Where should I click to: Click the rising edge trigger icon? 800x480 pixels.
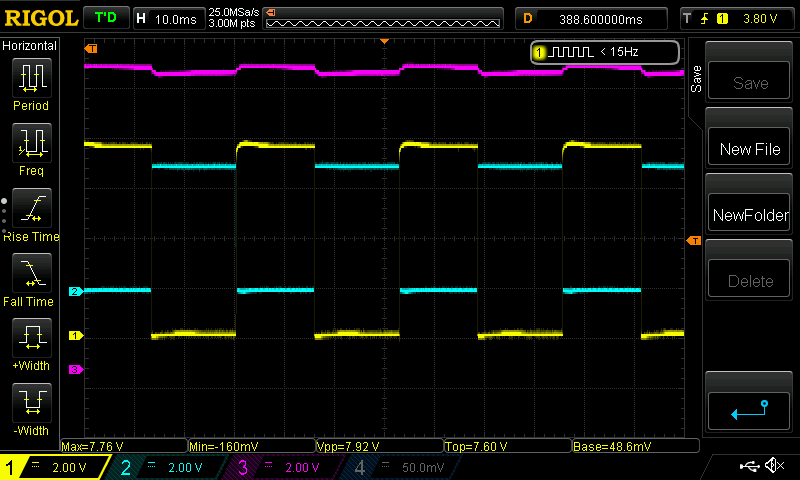click(x=705, y=19)
